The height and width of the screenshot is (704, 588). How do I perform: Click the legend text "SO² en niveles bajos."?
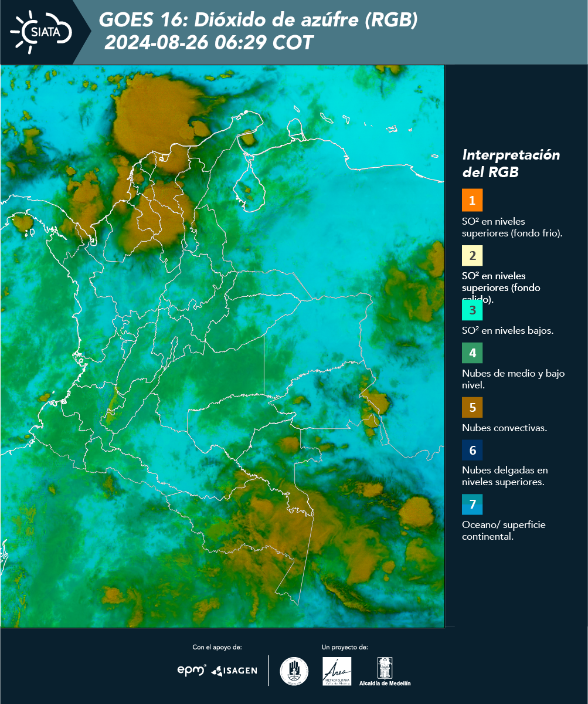click(x=508, y=330)
